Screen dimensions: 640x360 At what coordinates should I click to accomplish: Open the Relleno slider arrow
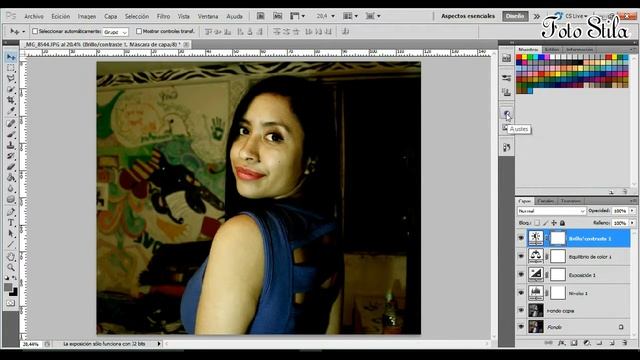click(632, 223)
